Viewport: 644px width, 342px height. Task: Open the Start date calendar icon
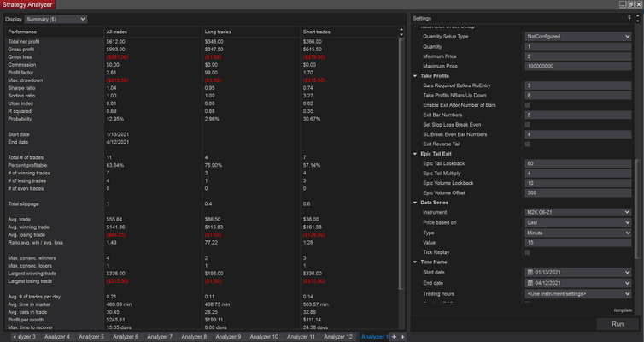pyautogui.click(x=530, y=273)
